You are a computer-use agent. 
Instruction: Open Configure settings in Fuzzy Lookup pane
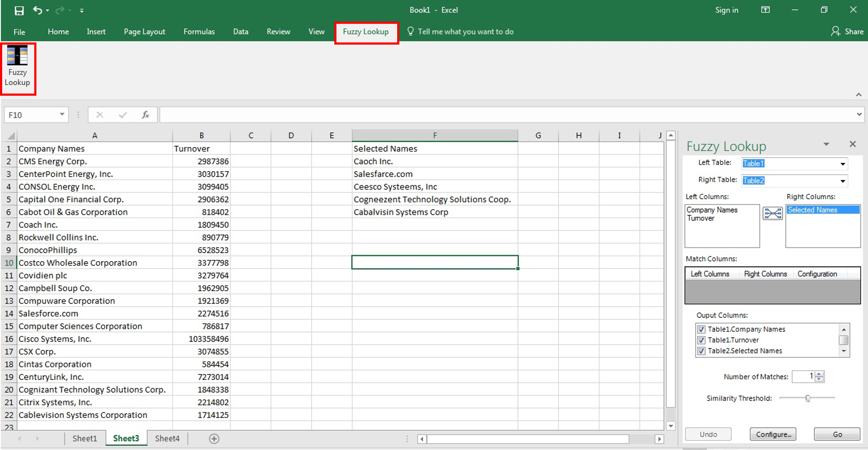pos(773,434)
